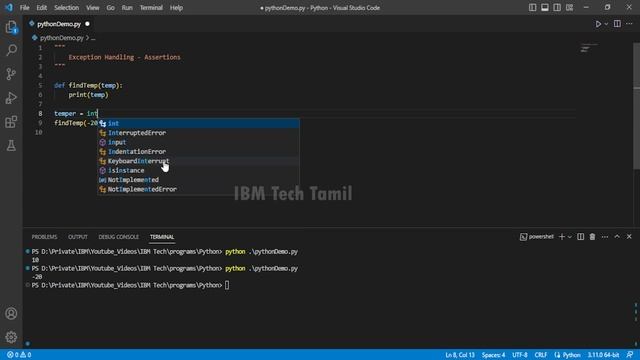
Task: Open the View menu
Action: [x=93, y=8]
